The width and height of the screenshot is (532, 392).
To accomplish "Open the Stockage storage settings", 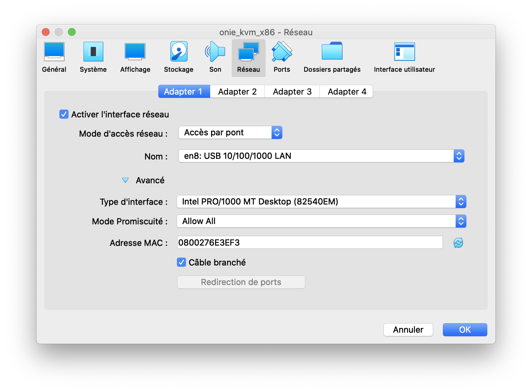I will 179,57.
